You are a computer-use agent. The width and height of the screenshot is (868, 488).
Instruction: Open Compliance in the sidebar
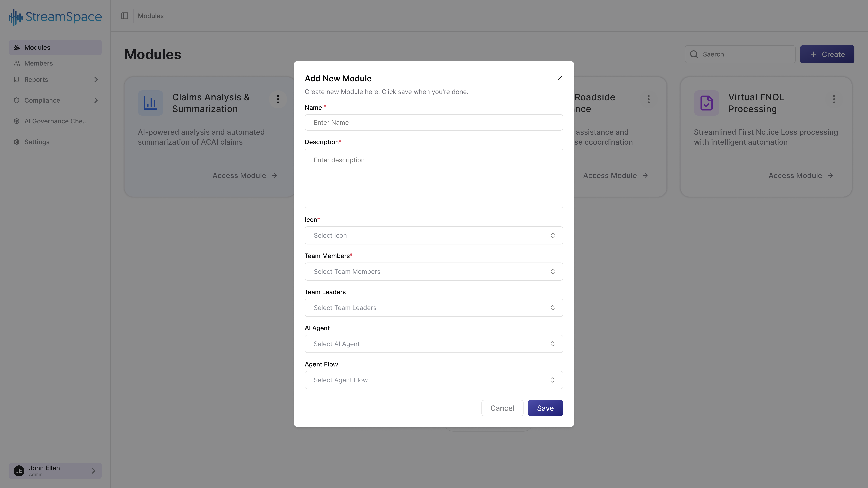(x=55, y=100)
